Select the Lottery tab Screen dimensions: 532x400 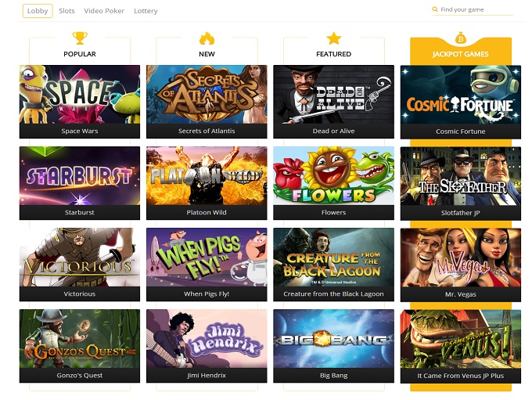pyautogui.click(x=146, y=11)
